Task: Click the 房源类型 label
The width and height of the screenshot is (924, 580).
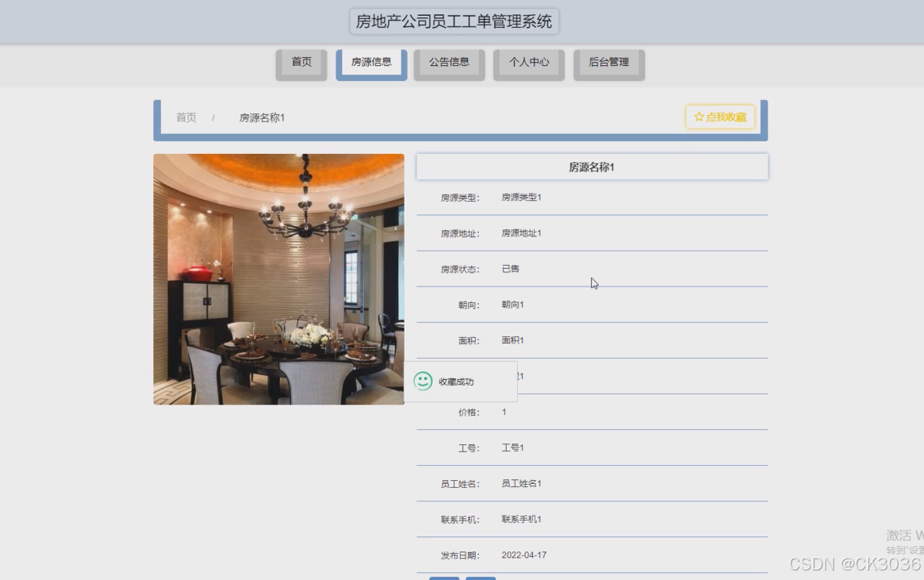Action: click(460, 198)
